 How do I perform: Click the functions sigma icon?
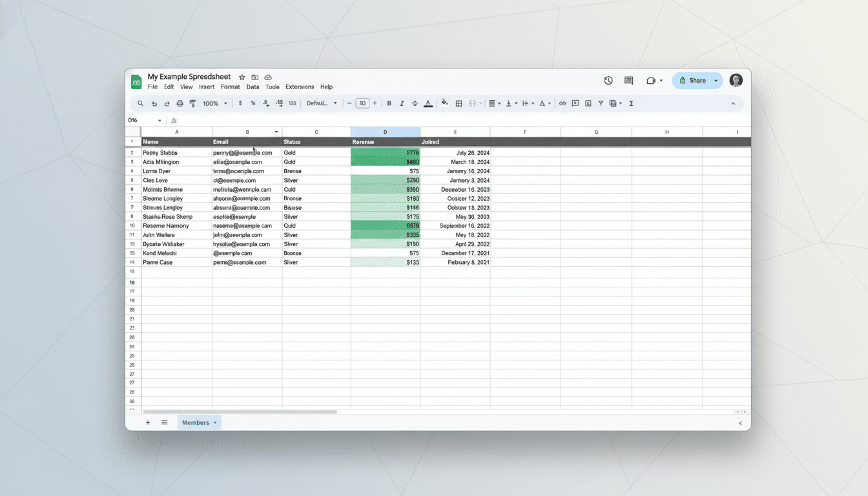[631, 103]
